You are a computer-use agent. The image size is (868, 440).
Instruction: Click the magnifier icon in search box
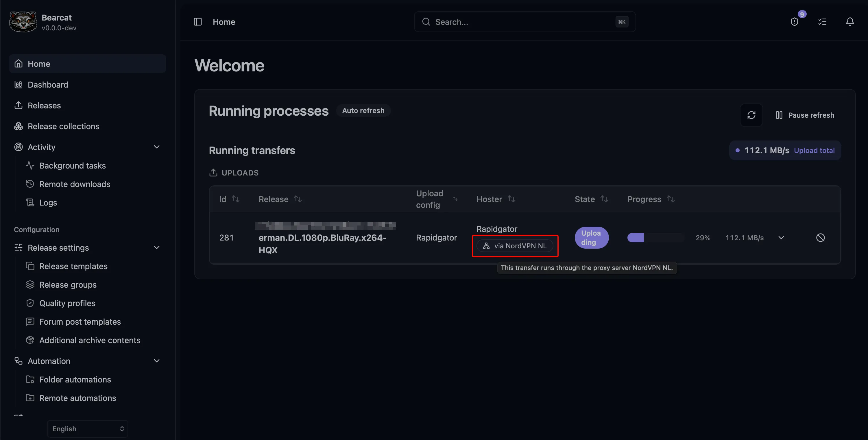pyautogui.click(x=426, y=22)
